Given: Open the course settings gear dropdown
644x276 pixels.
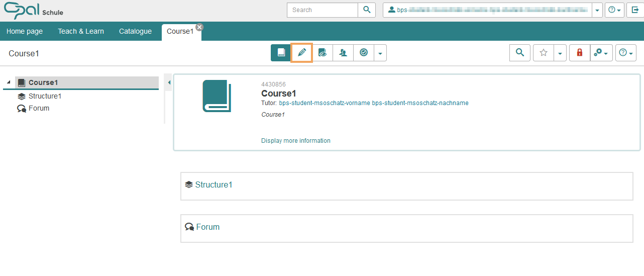Looking at the screenshot, I should (x=601, y=53).
